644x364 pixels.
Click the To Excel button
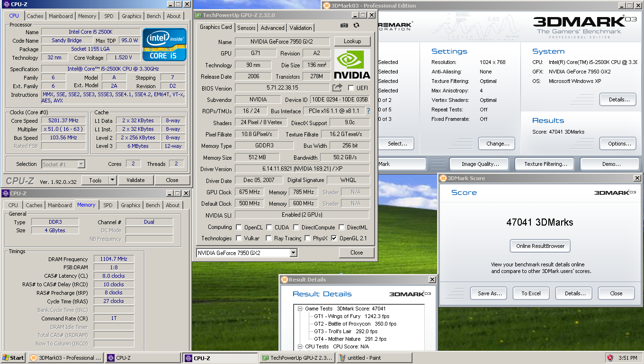(x=531, y=293)
